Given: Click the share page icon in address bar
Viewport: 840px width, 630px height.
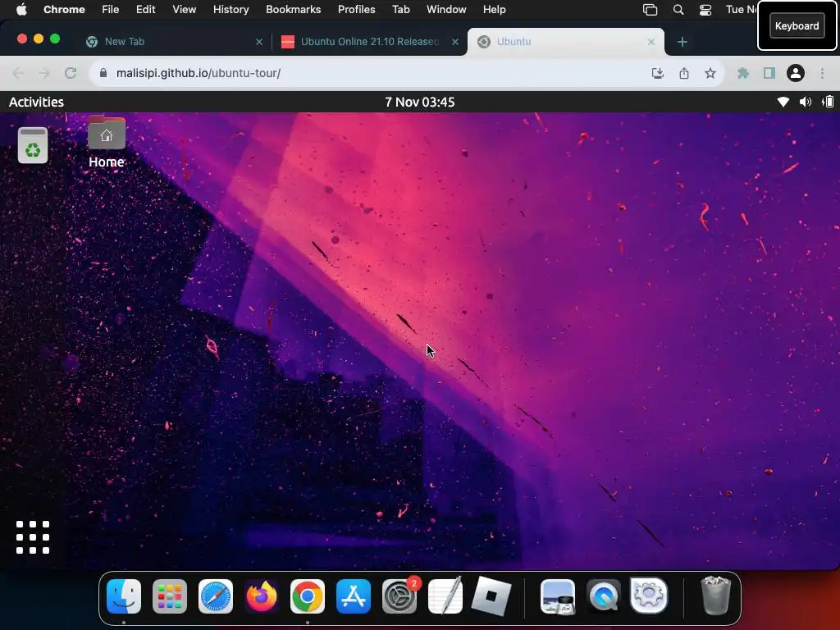Looking at the screenshot, I should 683,73.
